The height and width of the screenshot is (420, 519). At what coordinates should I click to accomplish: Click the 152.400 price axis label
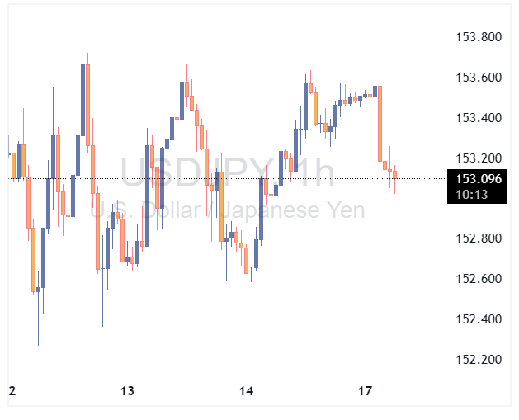point(479,319)
